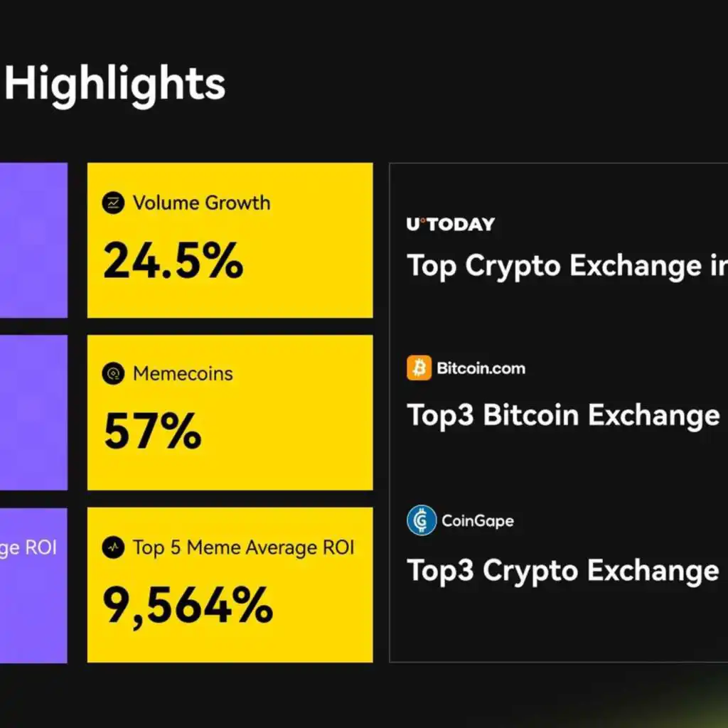
Task: Open the Top Crypto Exchange headline
Action: point(567,267)
